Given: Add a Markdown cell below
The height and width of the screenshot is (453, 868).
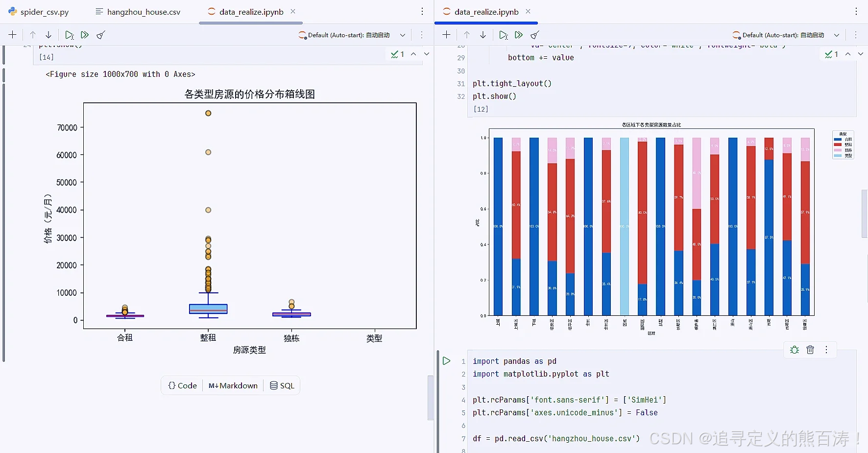Looking at the screenshot, I should tap(233, 385).
